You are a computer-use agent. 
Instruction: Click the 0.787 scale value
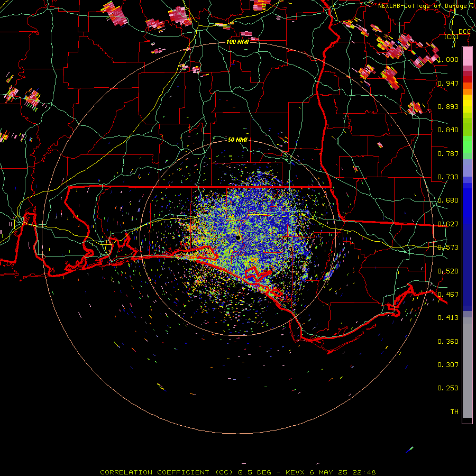pos(448,153)
